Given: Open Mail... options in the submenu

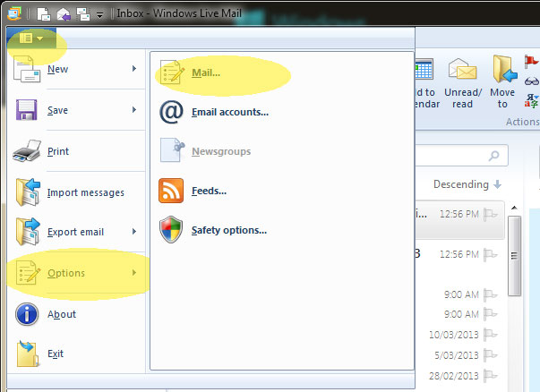Looking at the screenshot, I should (x=282, y=72).
